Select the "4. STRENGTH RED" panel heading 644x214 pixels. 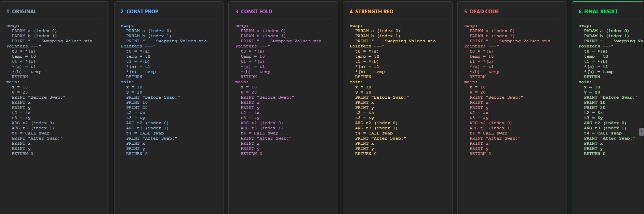tap(371, 12)
